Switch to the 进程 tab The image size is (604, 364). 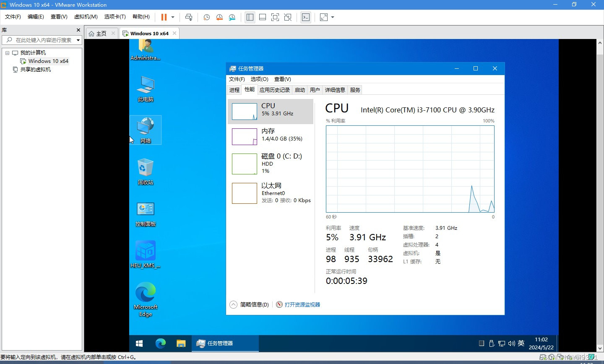(234, 90)
